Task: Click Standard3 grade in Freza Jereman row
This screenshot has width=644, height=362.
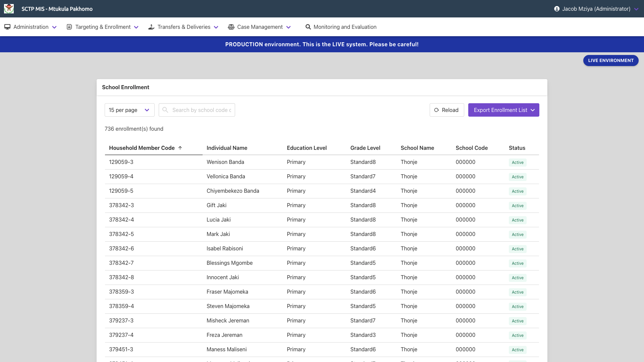Action: coord(363,335)
